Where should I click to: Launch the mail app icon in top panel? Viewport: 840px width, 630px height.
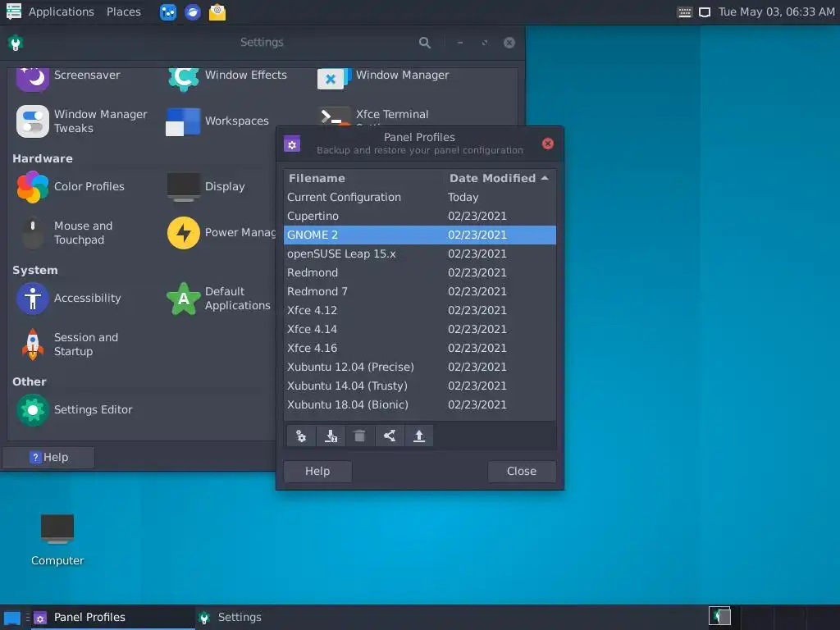(x=217, y=11)
